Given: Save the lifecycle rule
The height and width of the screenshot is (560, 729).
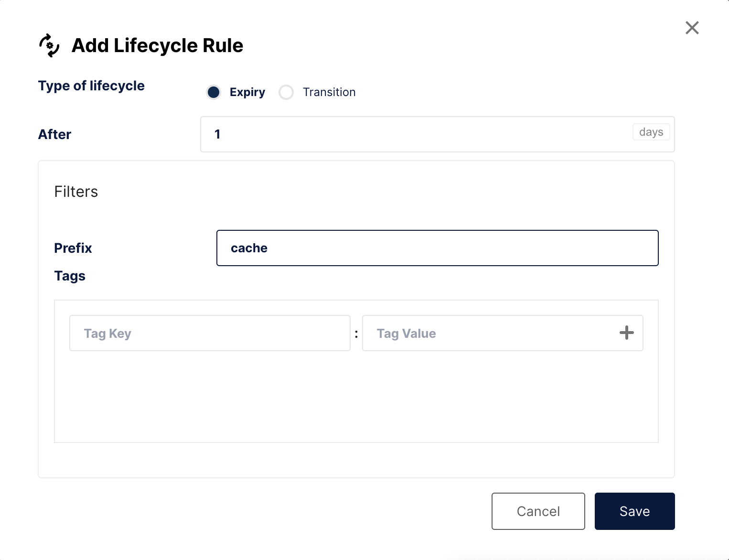Looking at the screenshot, I should 634,511.
